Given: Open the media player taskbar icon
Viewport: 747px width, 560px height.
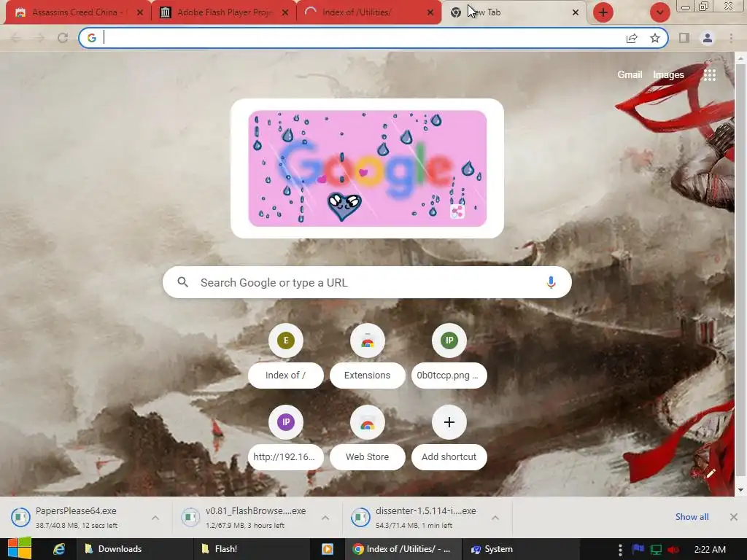Looking at the screenshot, I should (328, 549).
